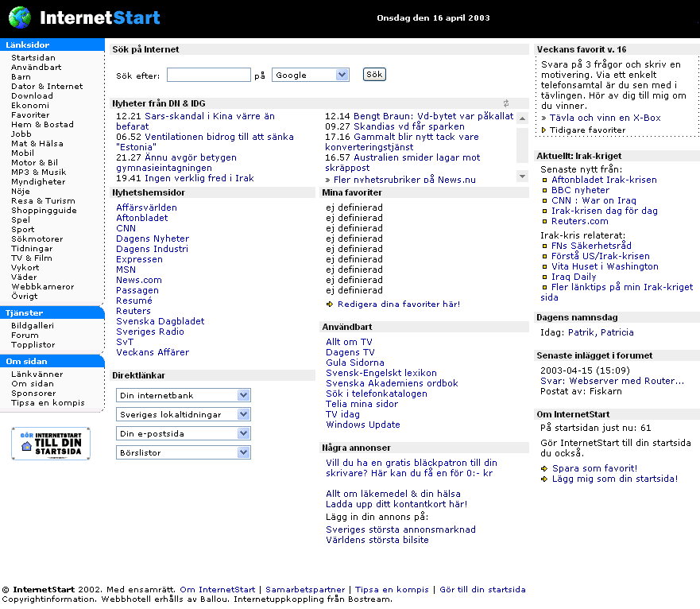Open the Sveriges Radio link
This screenshot has height=609, width=700.
(150, 332)
